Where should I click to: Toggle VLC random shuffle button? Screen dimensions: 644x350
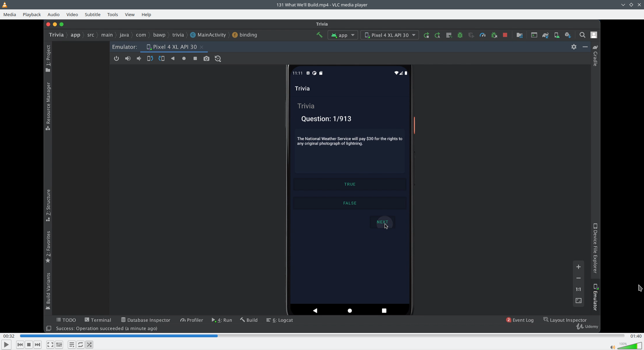point(89,345)
